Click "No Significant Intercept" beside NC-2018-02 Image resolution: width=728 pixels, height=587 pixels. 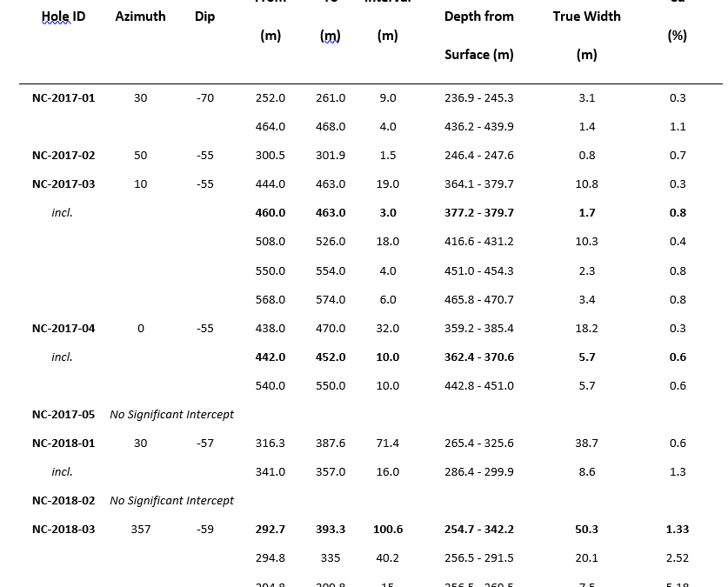pos(172,501)
